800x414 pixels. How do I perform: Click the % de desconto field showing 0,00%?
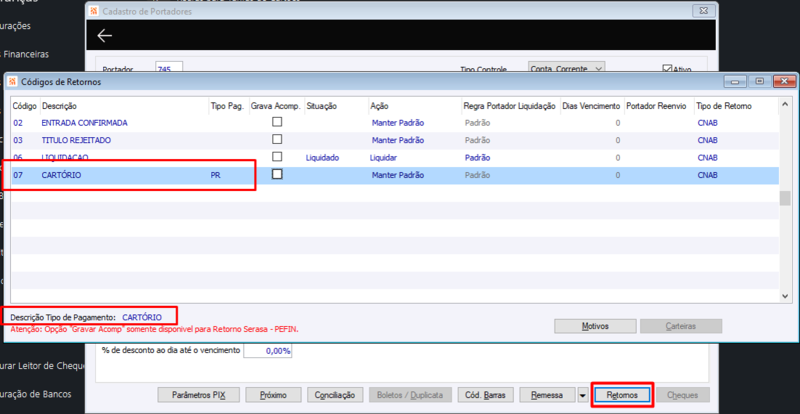pyautogui.click(x=267, y=351)
